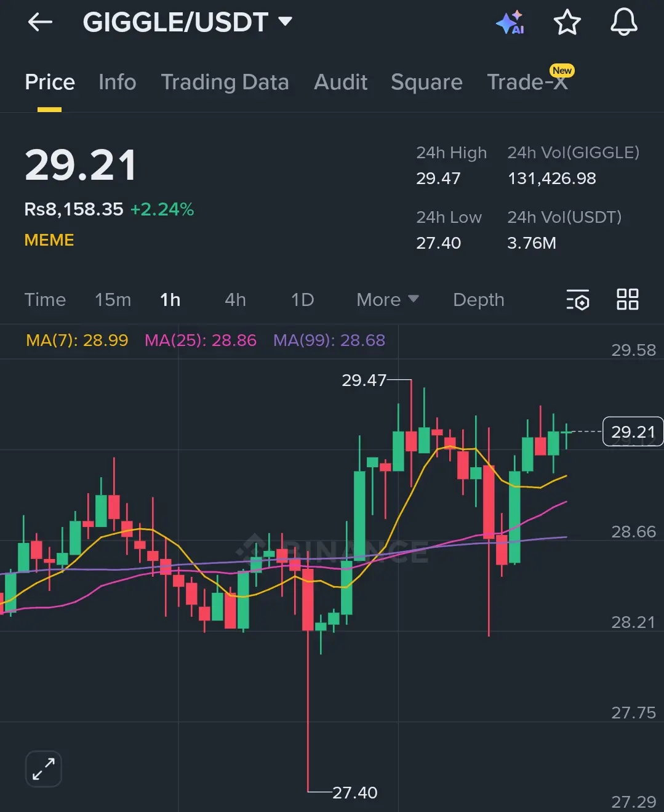Screen dimensions: 664x812
Task: Tap the 27.40 low label on chart
Action: (355, 792)
